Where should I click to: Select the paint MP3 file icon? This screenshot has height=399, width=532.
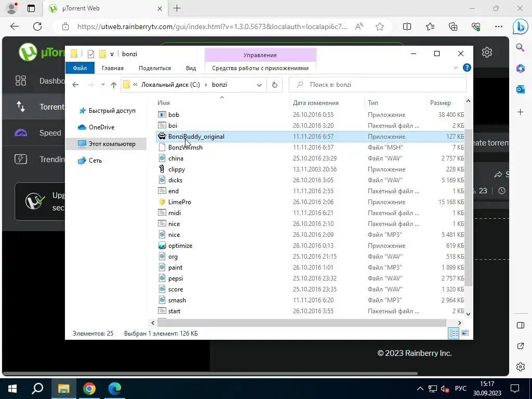click(x=162, y=268)
